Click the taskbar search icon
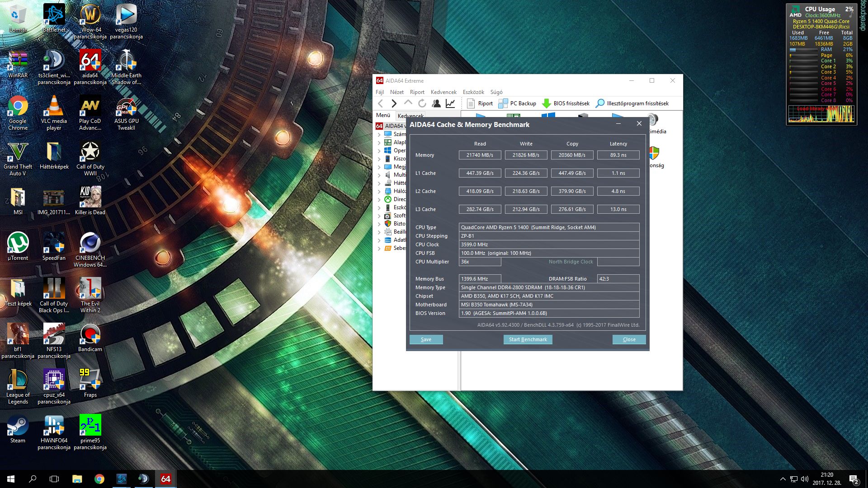 coord(33,479)
